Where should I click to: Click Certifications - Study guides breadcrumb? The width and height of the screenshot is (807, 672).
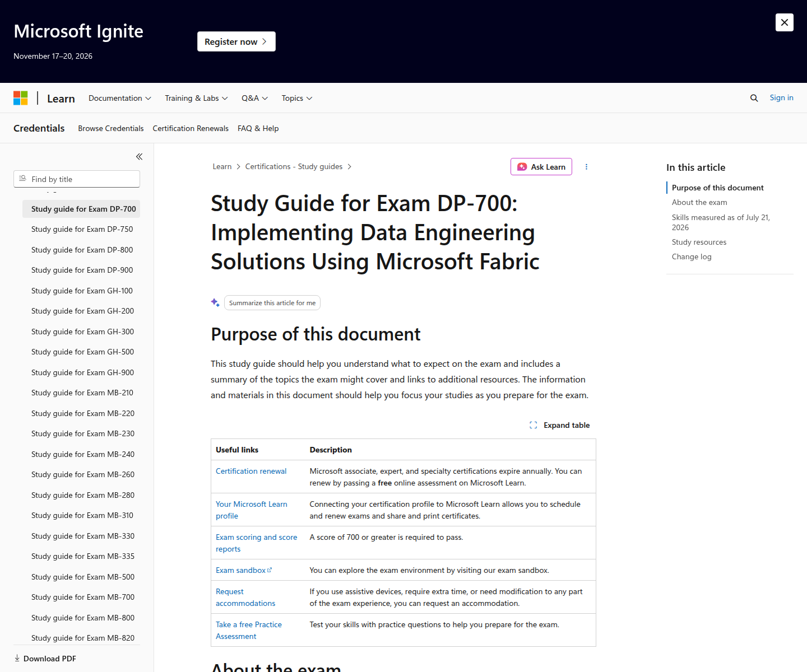point(294,166)
